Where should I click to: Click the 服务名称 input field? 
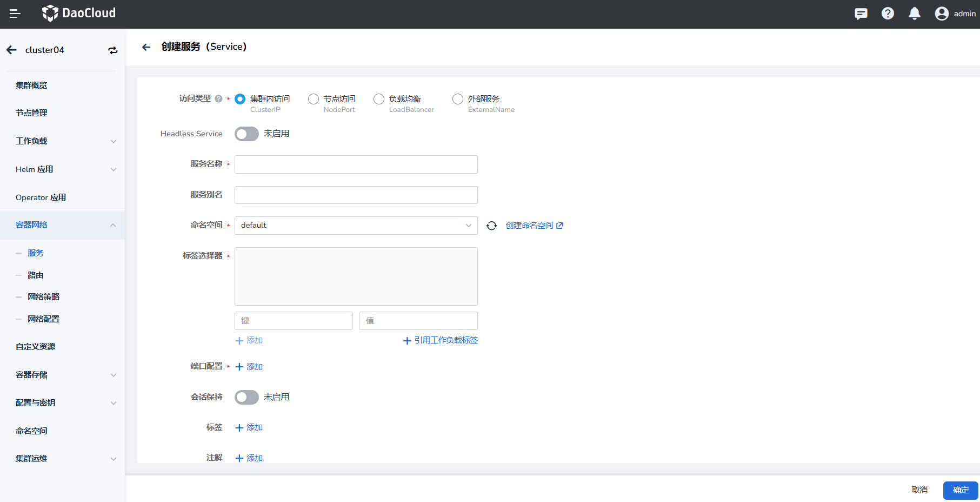tap(356, 164)
